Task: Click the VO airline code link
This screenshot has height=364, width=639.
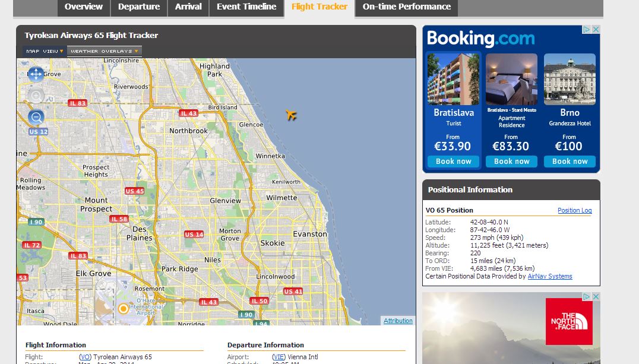Action: pos(85,357)
